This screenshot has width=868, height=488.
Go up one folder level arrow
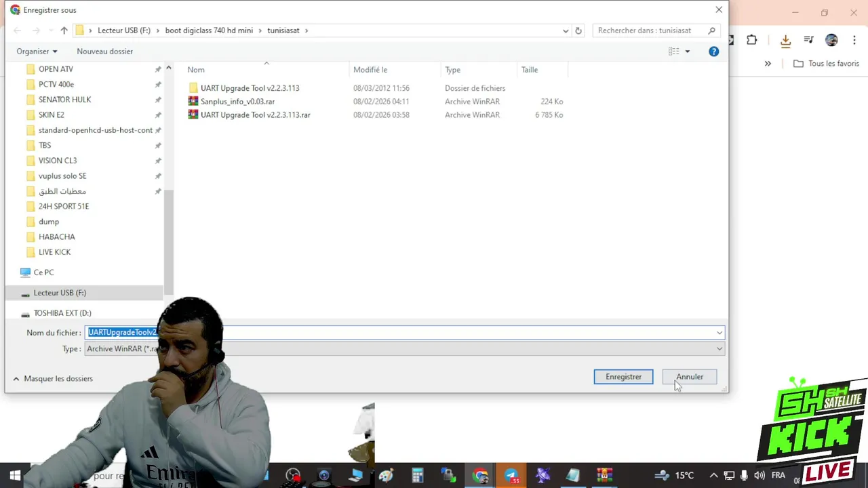click(x=64, y=30)
